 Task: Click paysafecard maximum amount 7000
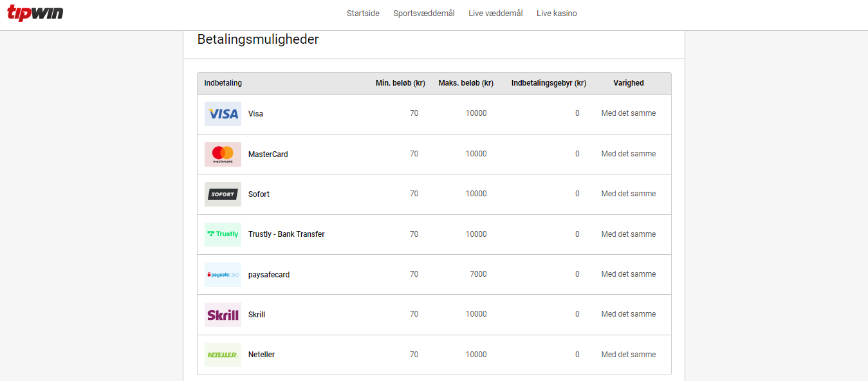(478, 274)
